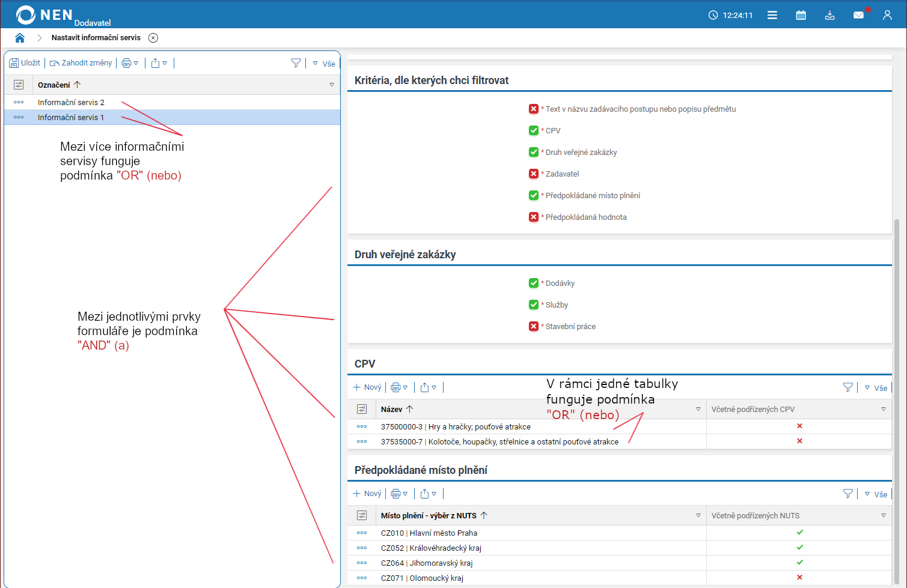
Task: Open Název column dropdown arrow
Action: pyautogui.click(x=698, y=409)
